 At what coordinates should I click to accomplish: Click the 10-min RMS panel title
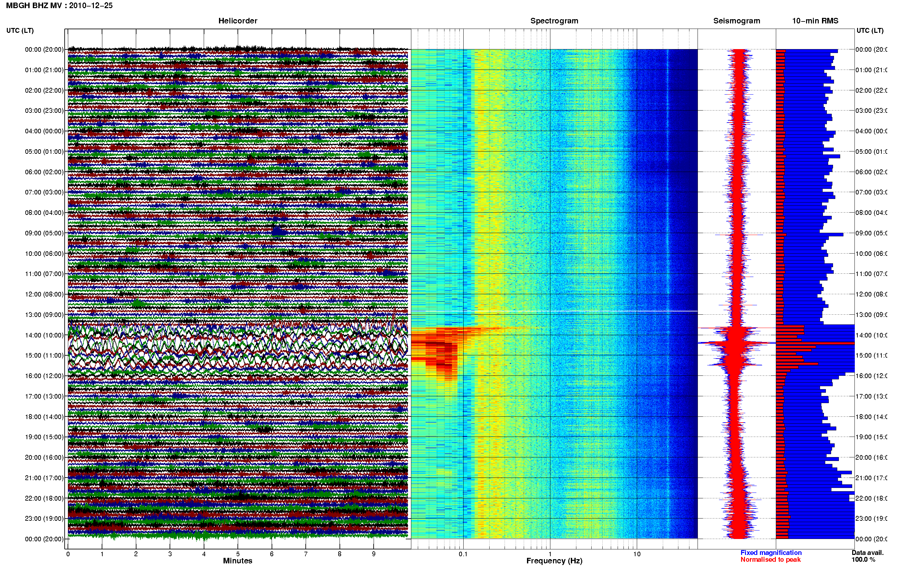[x=815, y=21]
